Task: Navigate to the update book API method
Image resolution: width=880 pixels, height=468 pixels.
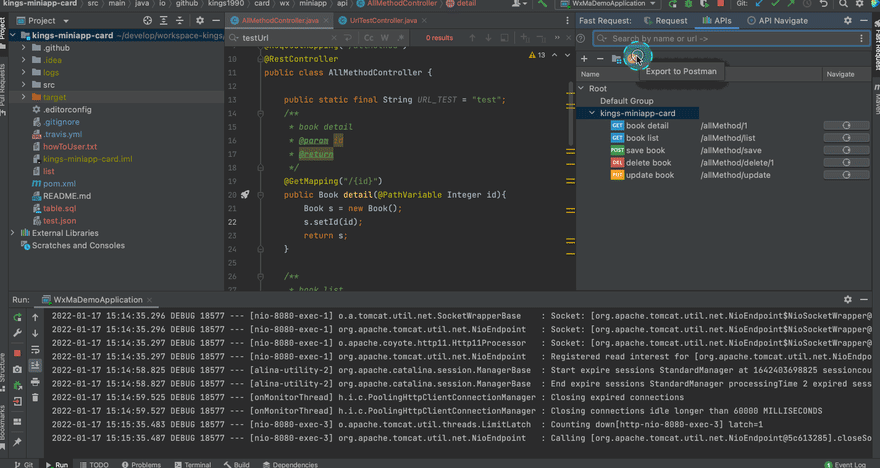Action: [846, 175]
